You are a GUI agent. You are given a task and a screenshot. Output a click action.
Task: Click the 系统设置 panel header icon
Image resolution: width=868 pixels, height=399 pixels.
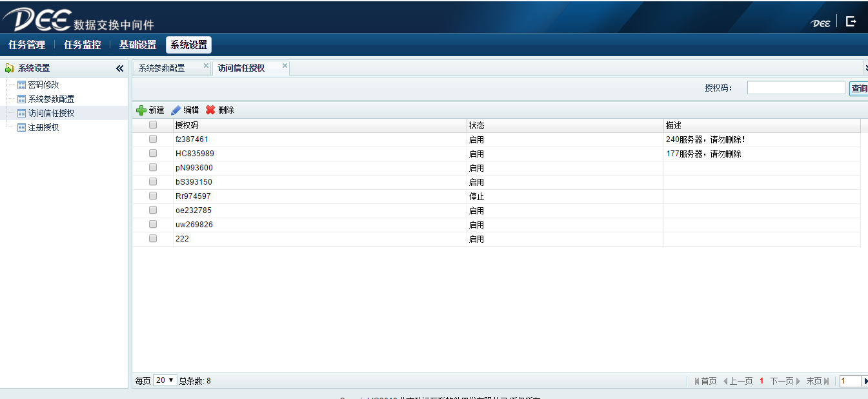pyautogui.click(x=9, y=68)
